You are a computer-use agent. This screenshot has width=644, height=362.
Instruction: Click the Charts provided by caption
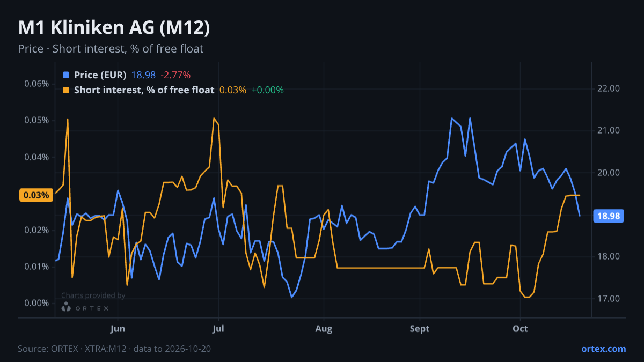pos(93,295)
